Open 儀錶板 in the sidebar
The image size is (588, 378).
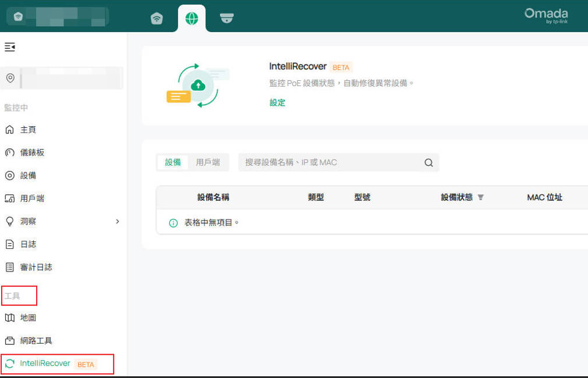coord(32,152)
